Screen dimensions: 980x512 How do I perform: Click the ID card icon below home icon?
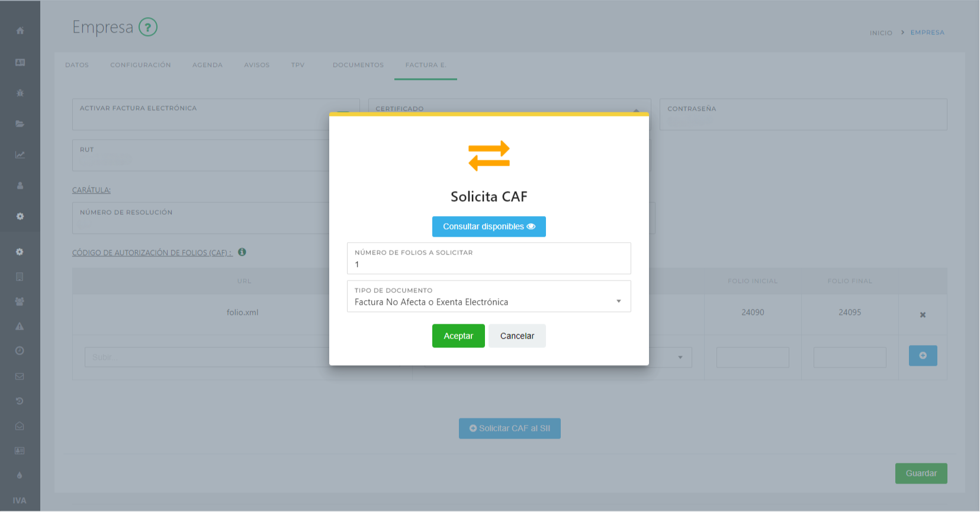[x=20, y=62]
